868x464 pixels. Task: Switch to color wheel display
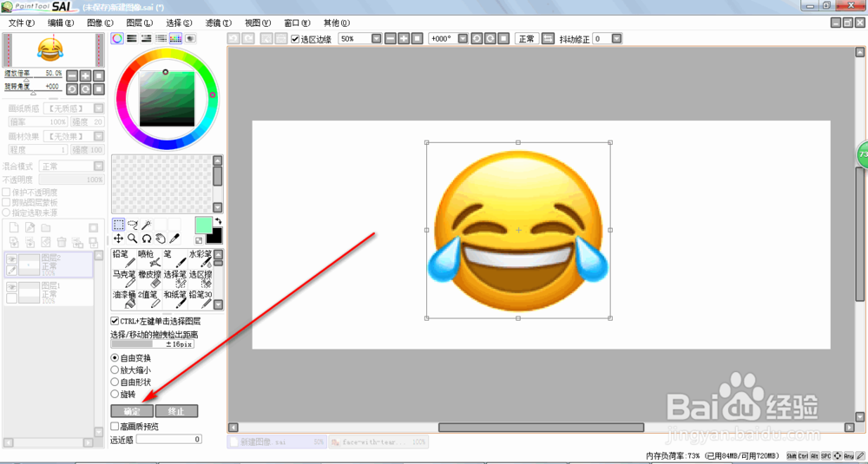(117, 38)
